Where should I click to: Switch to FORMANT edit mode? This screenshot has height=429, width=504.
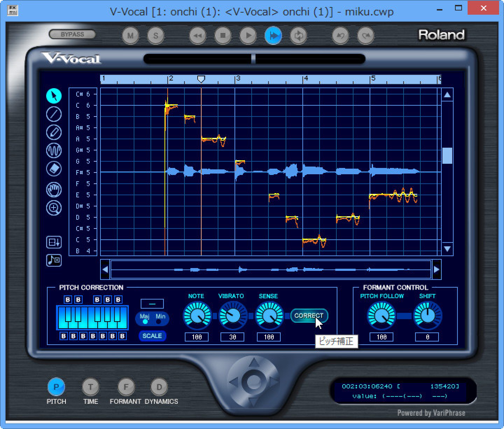126,387
